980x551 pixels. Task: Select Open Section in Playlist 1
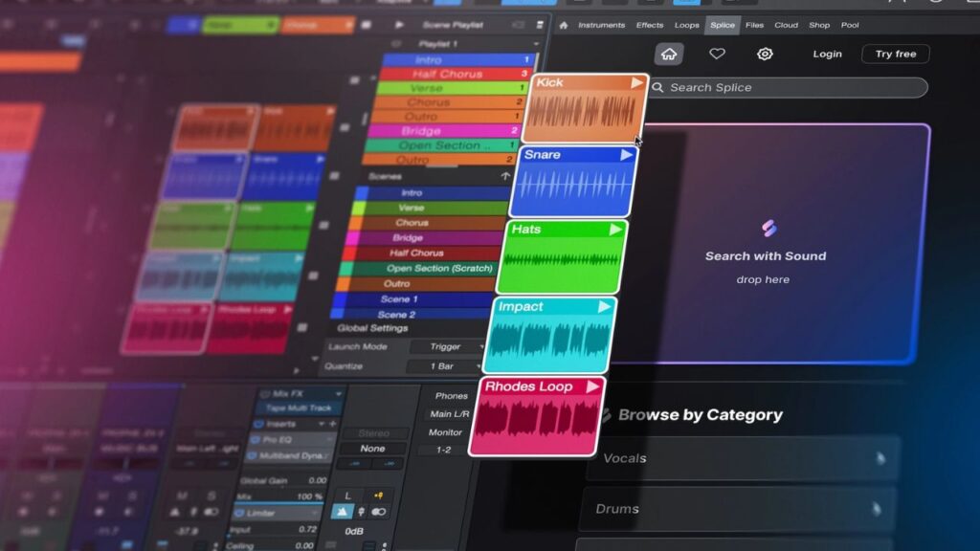click(x=441, y=145)
